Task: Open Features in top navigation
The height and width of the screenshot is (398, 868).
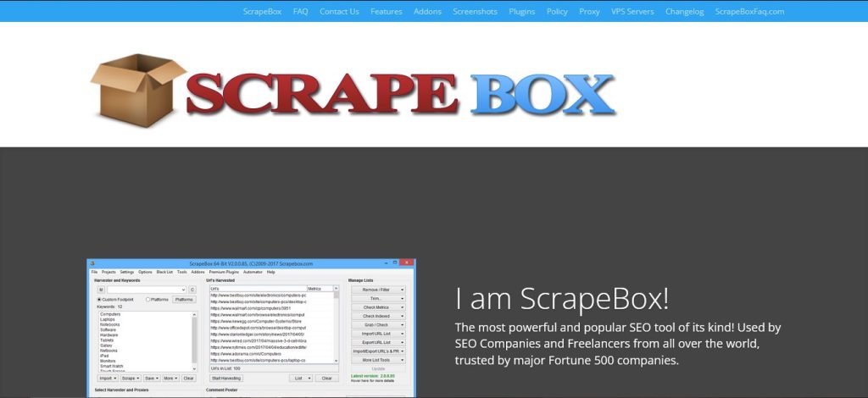Action: coord(387,11)
